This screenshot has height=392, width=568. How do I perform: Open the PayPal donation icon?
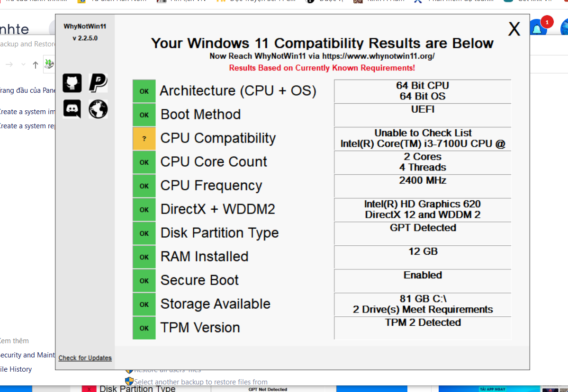(98, 83)
